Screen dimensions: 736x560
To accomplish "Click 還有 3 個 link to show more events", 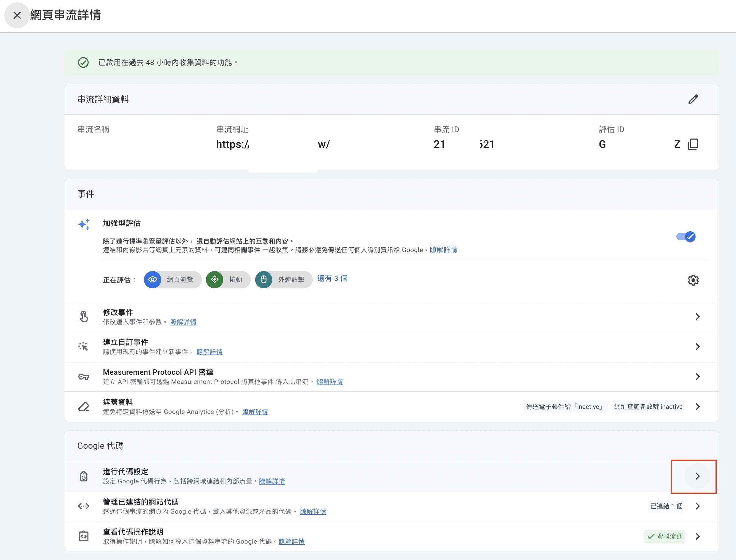I will [332, 278].
